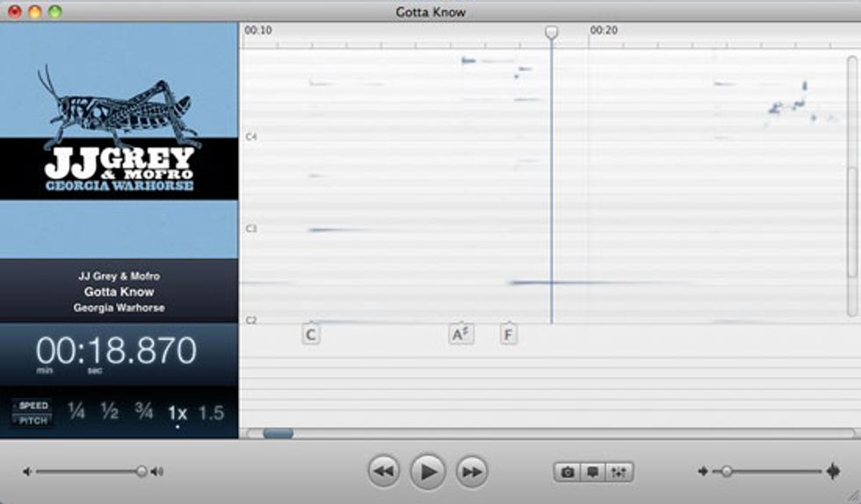
Task: Click the speech bubble marker icon
Action: pyautogui.click(x=592, y=472)
